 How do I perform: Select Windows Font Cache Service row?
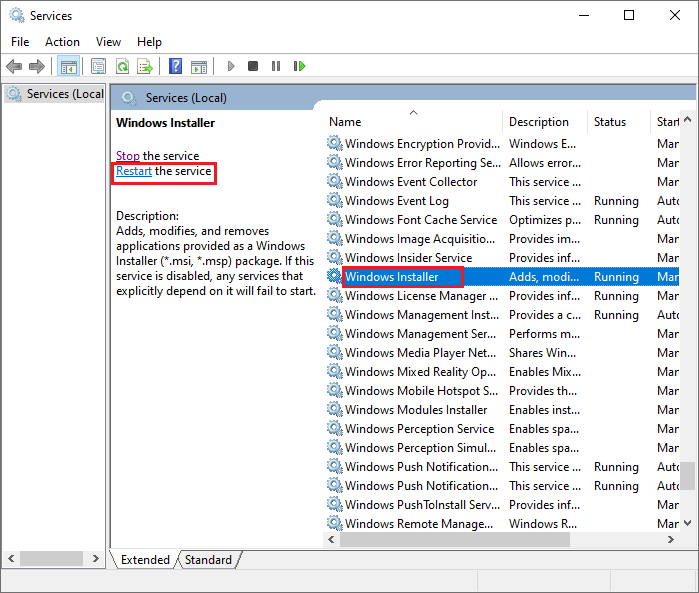point(502,219)
